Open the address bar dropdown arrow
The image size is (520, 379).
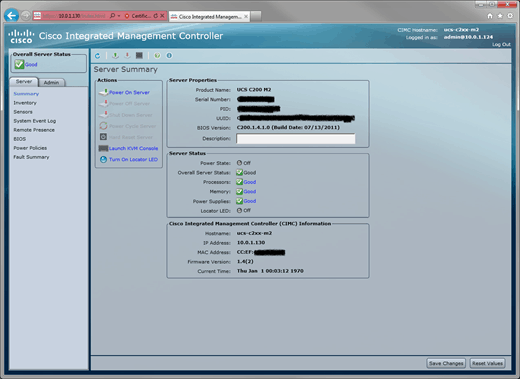(x=119, y=16)
